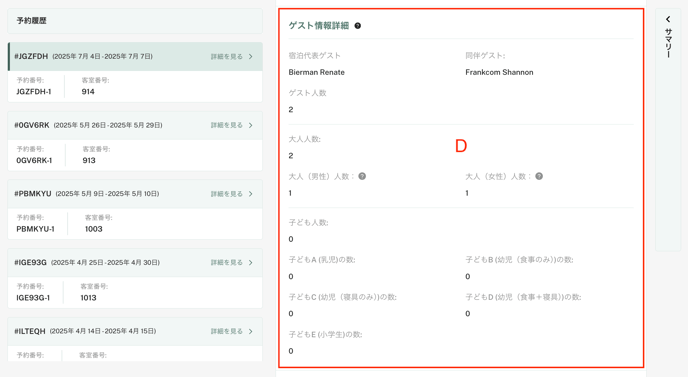The width and height of the screenshot is (688, 377).
Task: Select reservation IGE93G-1 room 1013 card
Action: [135, 292]
